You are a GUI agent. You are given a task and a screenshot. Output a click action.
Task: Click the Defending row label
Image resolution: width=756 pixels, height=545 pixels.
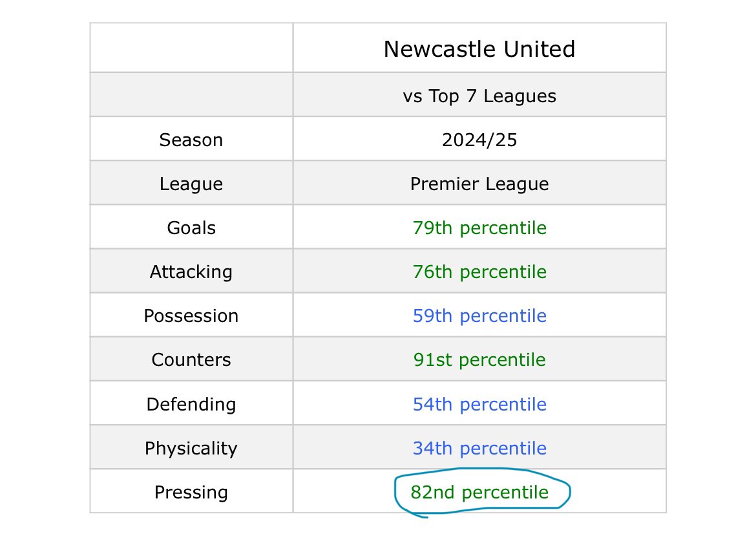click(x=191, y=404)
